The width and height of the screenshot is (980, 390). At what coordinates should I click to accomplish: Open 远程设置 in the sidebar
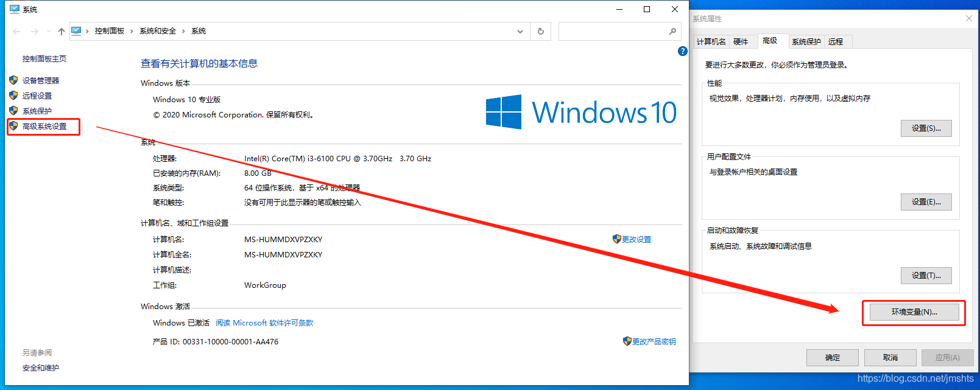tap(37, 96)
